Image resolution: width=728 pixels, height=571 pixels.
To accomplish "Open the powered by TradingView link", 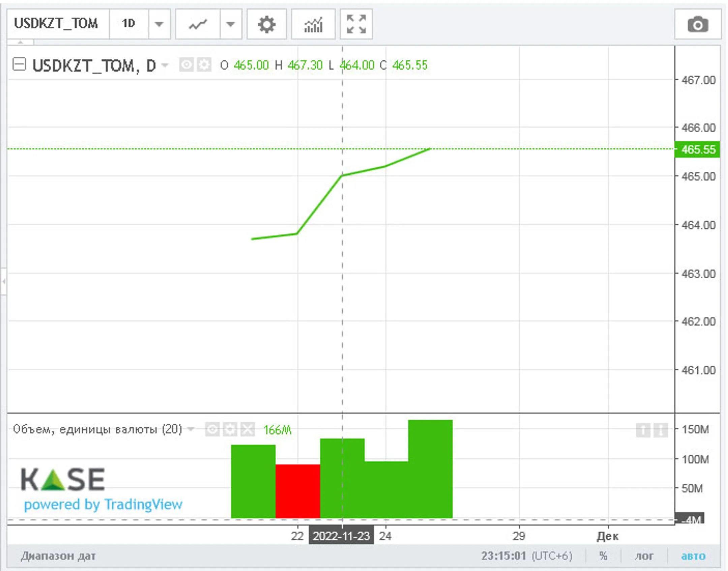I will click(103, 505).
